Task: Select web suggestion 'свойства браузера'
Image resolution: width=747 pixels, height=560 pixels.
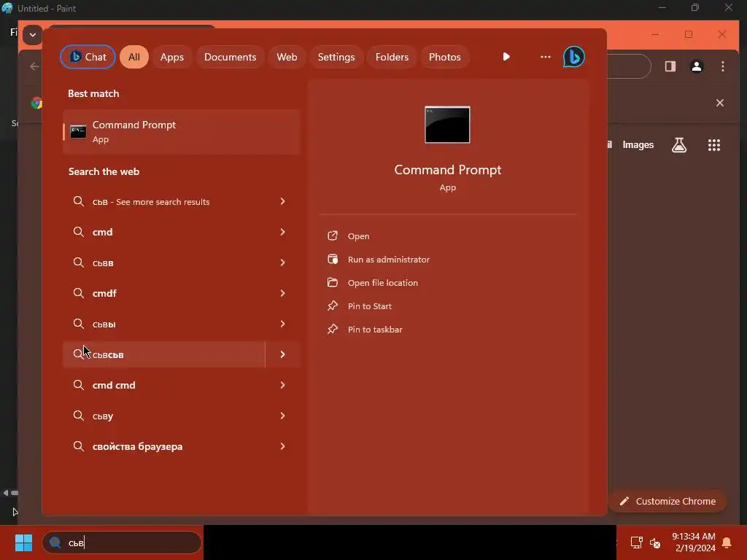Action: tap(181, 447)
